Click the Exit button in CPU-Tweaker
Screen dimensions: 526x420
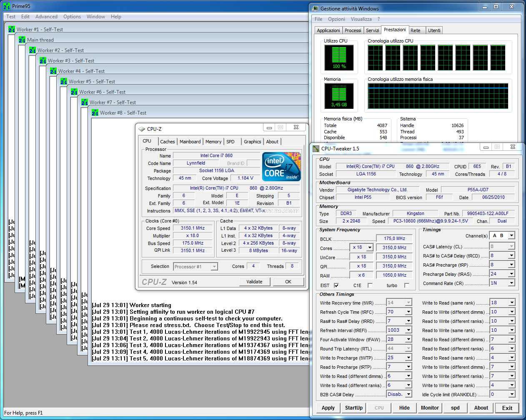coord(507,408)
